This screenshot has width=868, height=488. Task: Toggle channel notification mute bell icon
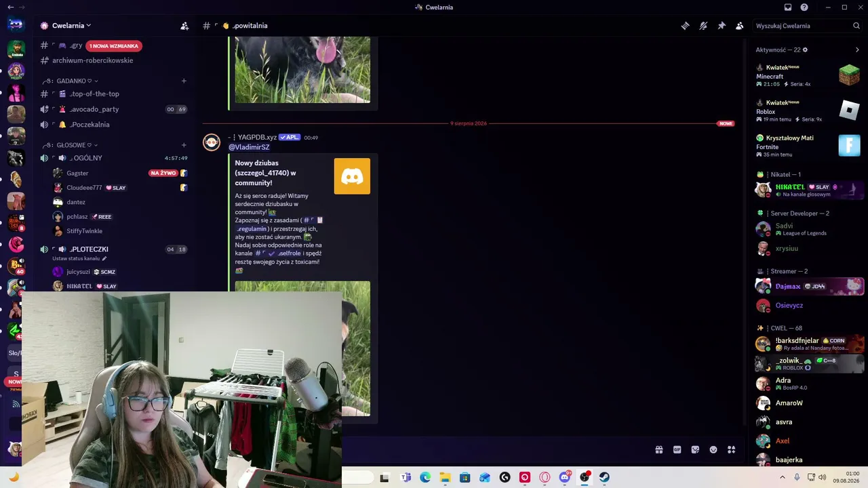pos(703,26)
